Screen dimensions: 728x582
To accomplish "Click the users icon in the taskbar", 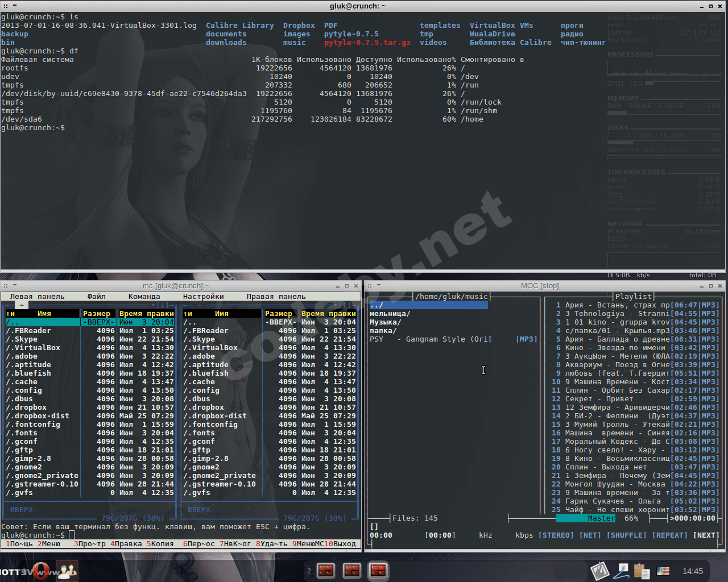I will point(67,571).
